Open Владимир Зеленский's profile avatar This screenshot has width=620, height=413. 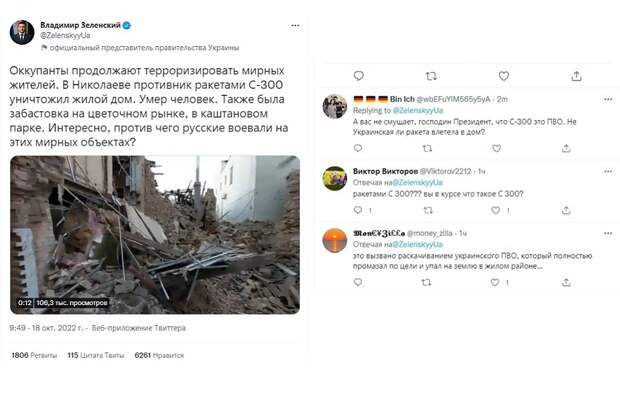pyautogui.click(x=22, y=32)
